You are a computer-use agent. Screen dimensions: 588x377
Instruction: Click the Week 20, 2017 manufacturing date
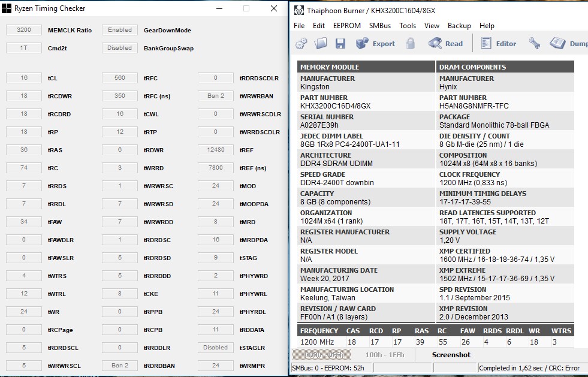(x=324, y=279)
